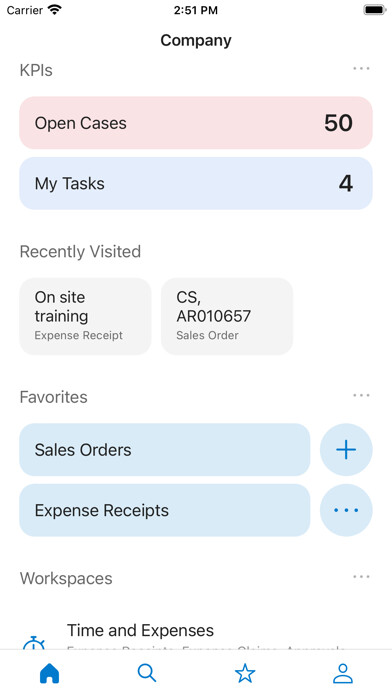Open the Favorites star tab
The height and width of the screenshot is (696, 392).
[245, 673]
